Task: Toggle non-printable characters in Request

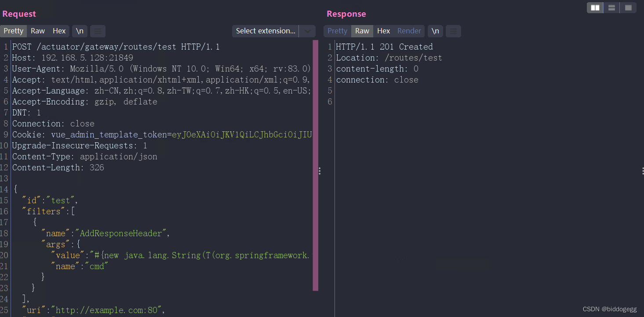Action: click(x=80, y=31)
